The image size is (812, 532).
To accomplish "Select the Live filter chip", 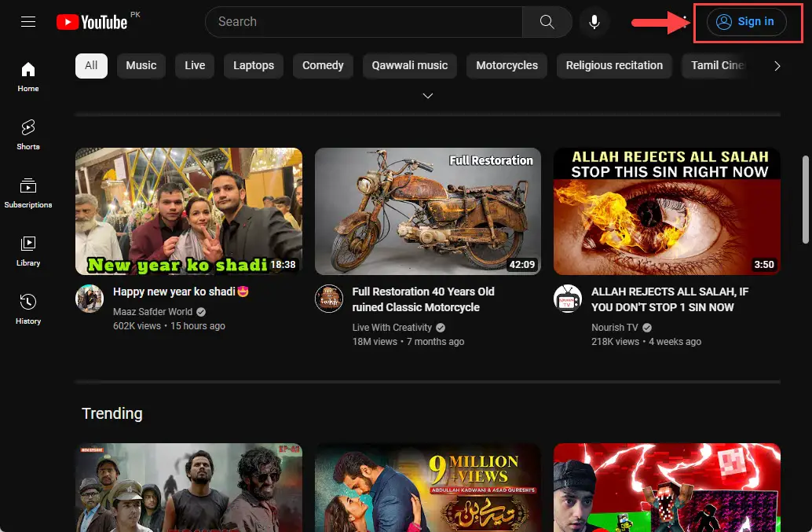I will [x=195, y=66].
